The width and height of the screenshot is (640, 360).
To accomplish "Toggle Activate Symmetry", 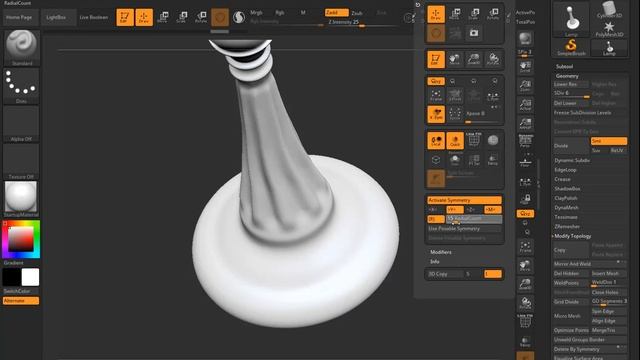I will (x=464, y=200).
